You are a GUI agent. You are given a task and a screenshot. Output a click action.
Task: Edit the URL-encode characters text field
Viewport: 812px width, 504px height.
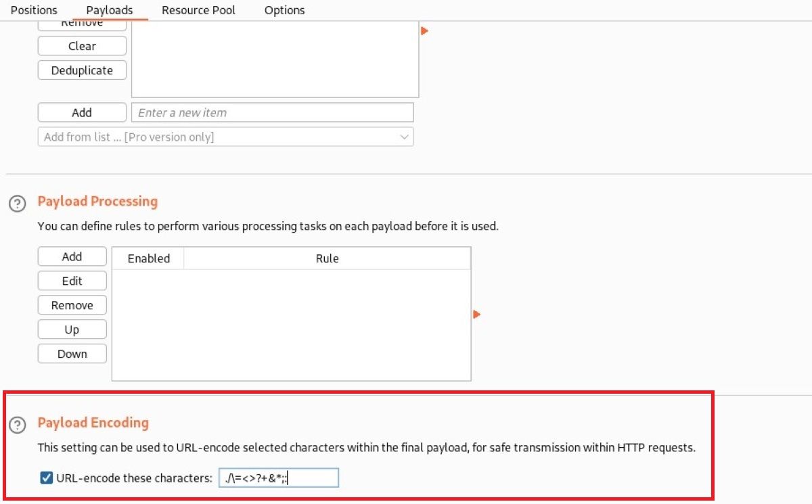(x=279, y=478)
